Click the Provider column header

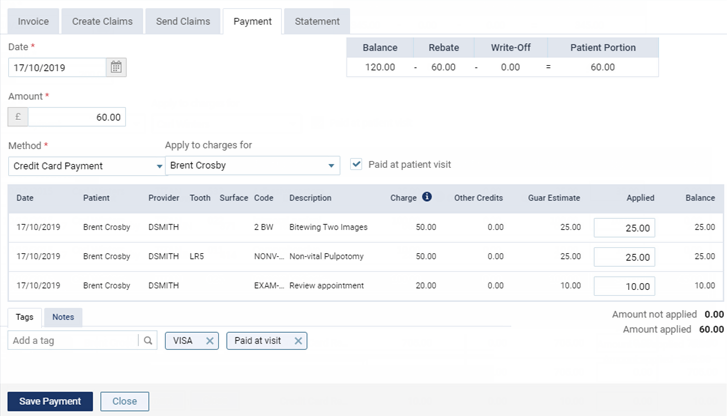click(x=164, y=198)
